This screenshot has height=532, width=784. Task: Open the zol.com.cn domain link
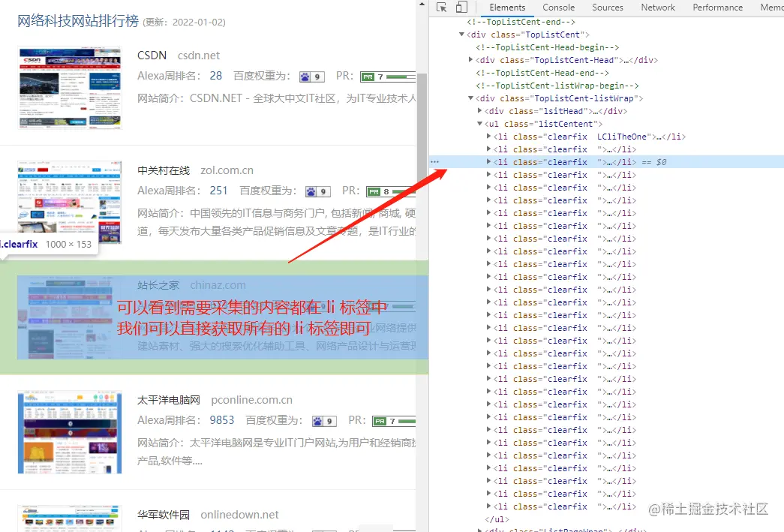click(x=227, y=170)
